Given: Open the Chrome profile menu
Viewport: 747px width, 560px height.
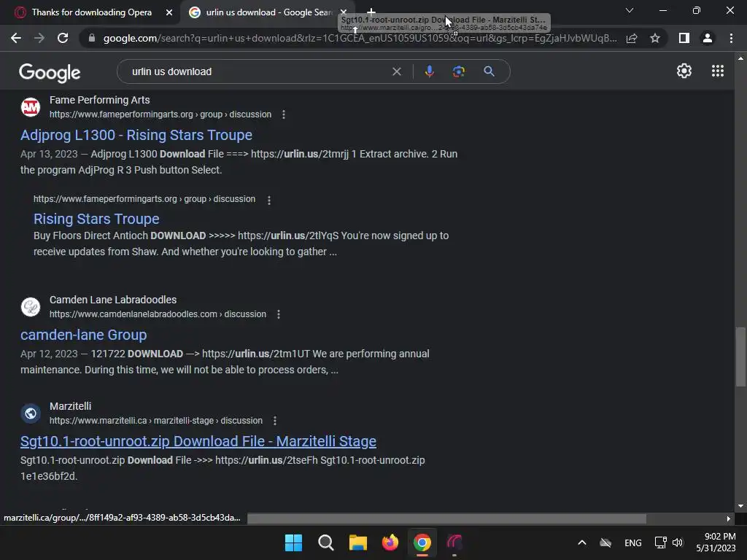Looking at the screenshot, I should (x=708, y=38).
